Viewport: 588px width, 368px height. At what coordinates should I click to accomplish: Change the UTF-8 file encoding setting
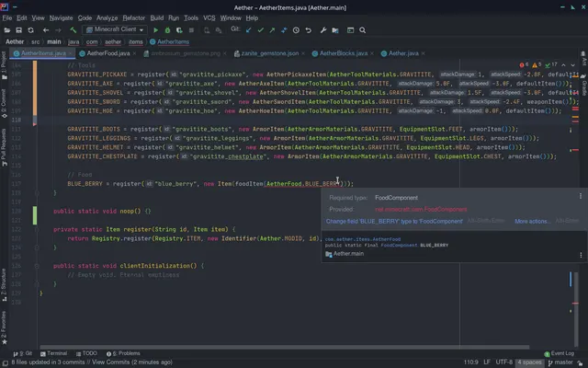[x=504, y=362]
